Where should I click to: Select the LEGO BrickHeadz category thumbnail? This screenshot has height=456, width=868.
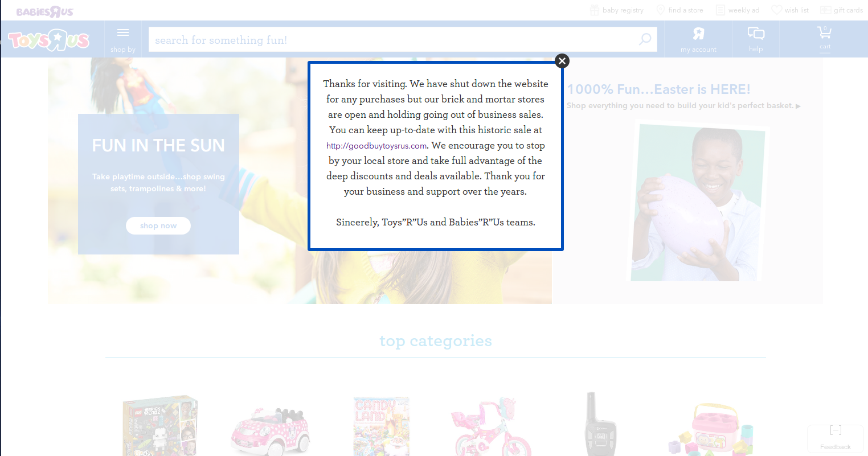[x=160, y=425]
